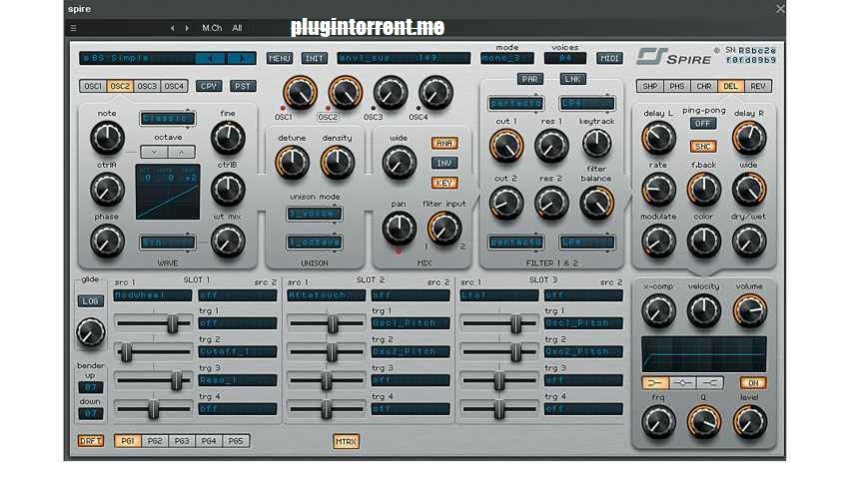Click the filter balance knob
Viewport: 849px width, 504px height.
point(596,203)
